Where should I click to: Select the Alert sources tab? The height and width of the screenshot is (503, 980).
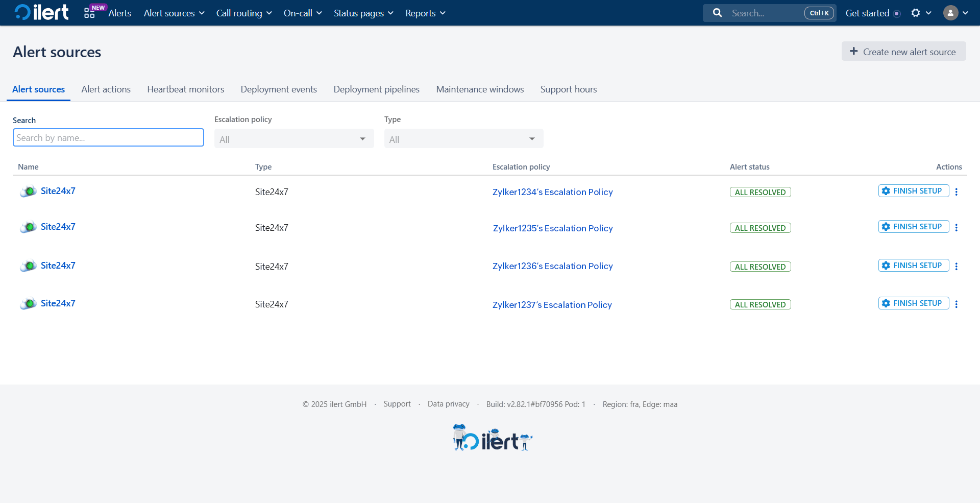point(39,89)
